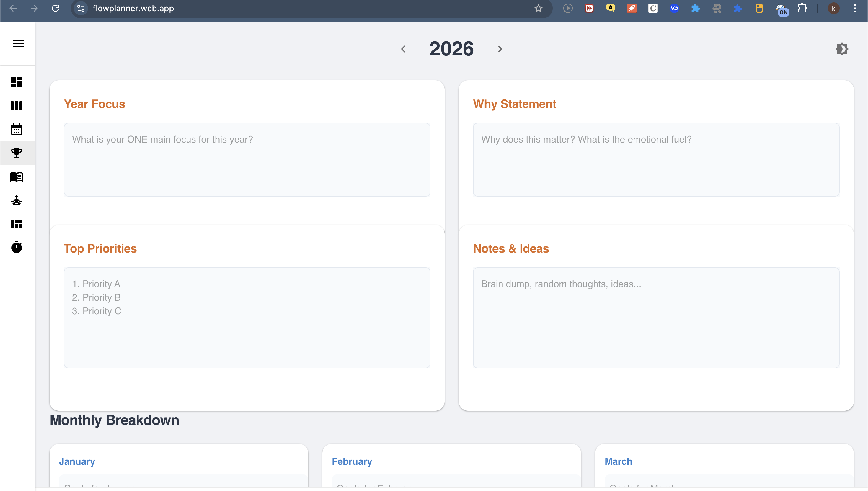The height and width of the screenshot is (491, 868).
Task: Select the stopwatch timer icon
Action: point(17,247)
